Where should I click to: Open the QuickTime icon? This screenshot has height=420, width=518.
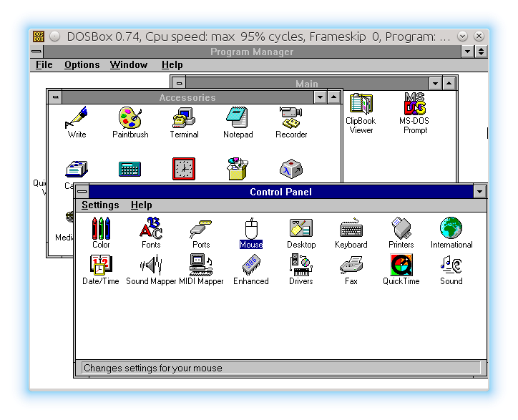(x=401, y=269)
